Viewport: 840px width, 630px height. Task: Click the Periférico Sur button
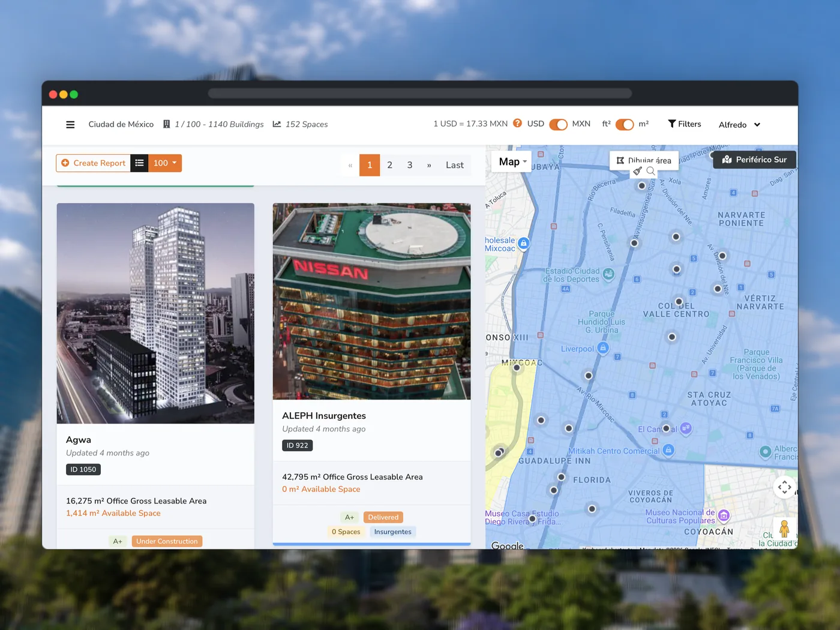click(x=754, y=160)
